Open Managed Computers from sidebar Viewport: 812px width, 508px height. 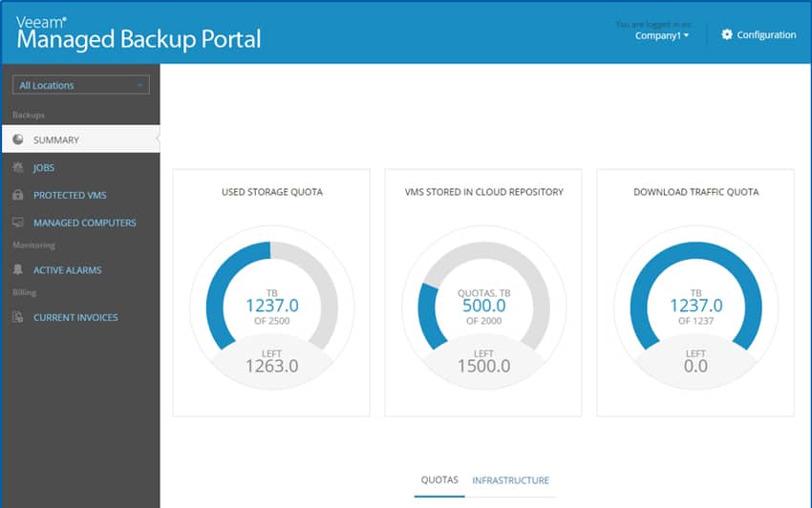(85, 222)
